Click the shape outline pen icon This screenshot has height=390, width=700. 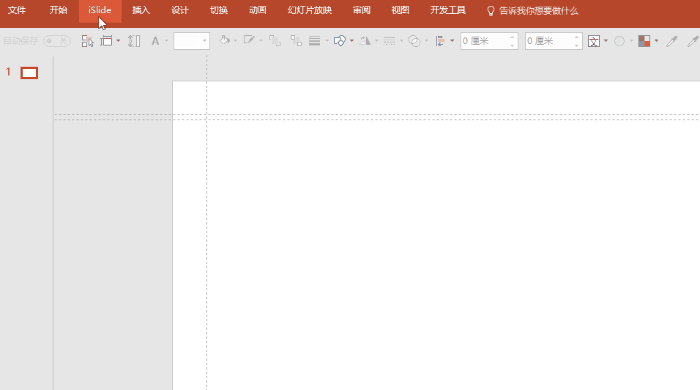click(249, 41)
